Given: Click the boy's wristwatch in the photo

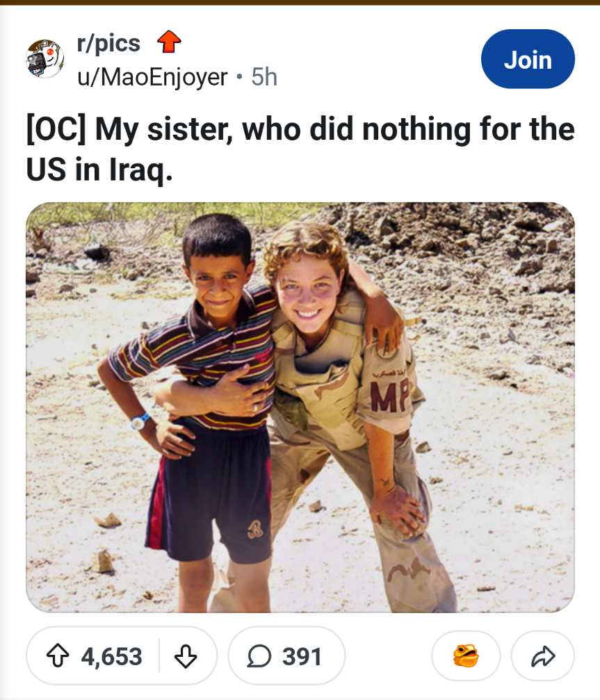Looking at the screenshot, I should point(140,421).
